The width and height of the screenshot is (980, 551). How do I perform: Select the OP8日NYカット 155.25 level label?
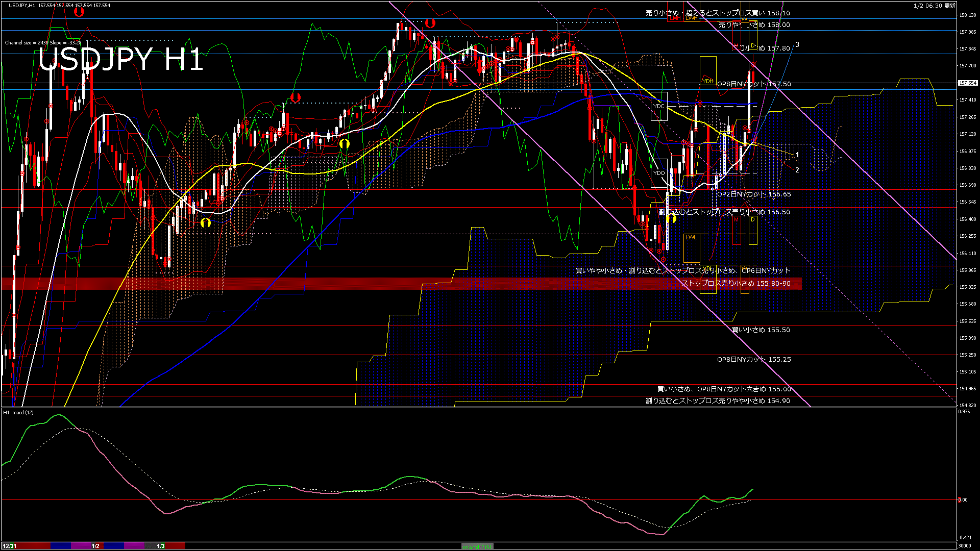point(753,360)
